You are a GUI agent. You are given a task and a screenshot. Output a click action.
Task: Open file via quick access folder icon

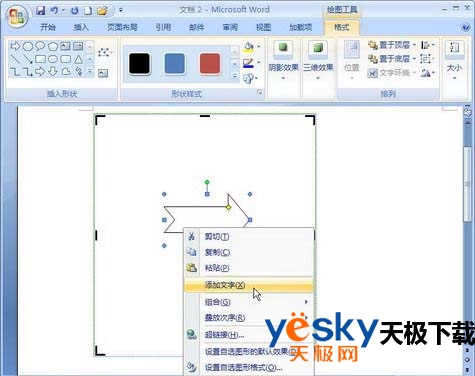(102, 11)
